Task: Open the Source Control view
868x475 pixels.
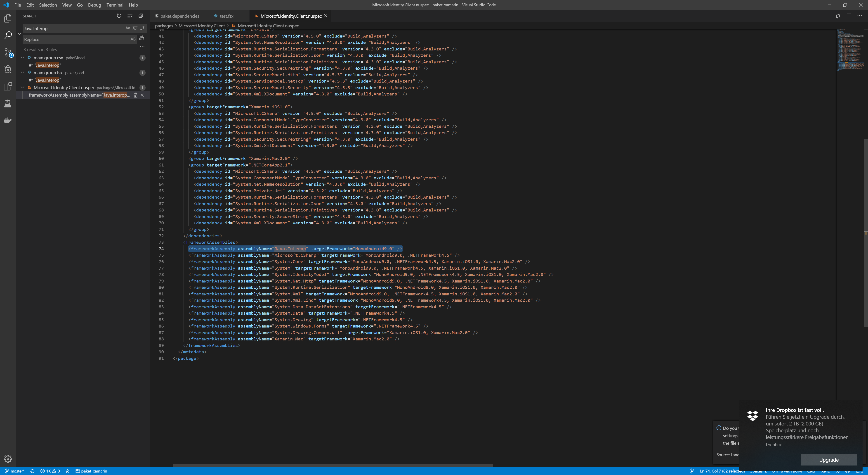Action: (8, 53)
